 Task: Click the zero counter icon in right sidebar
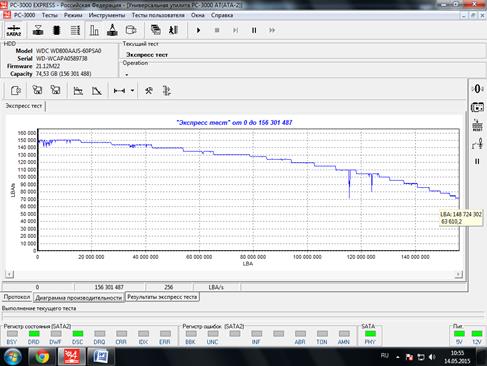coord(477,89)
